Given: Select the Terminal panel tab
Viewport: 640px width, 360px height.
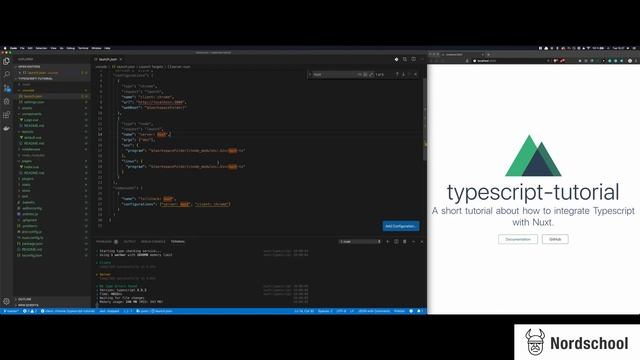Looking at the screenshot, I should click(x=178, y=242).
